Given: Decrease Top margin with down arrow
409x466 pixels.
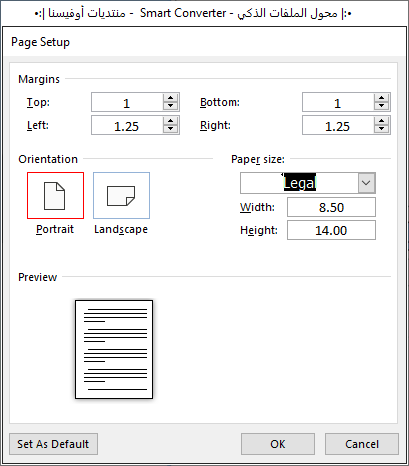Looking at the screenshot, I should (171, 106).
